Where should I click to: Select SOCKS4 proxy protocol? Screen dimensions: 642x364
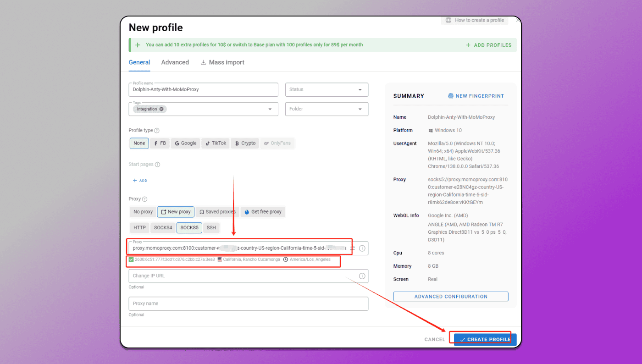163,228
